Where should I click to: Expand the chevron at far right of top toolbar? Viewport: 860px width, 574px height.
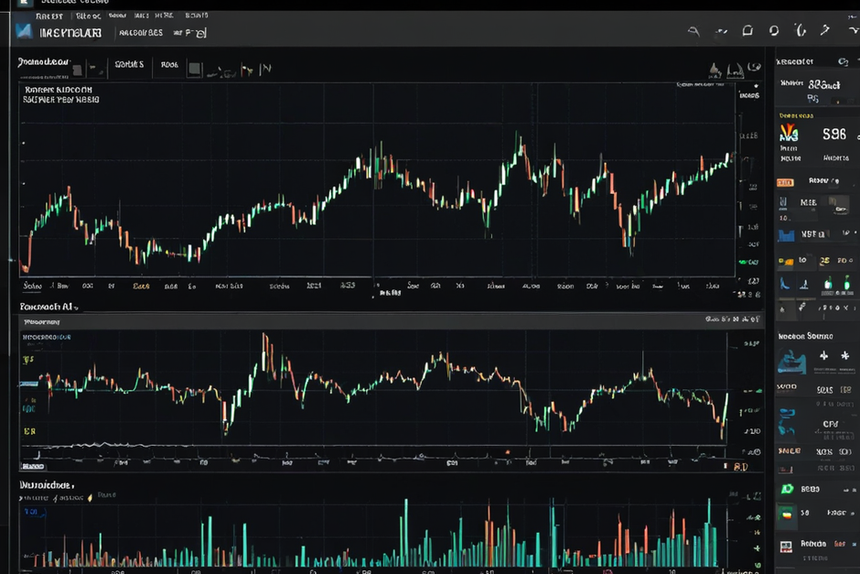[853, 31]
